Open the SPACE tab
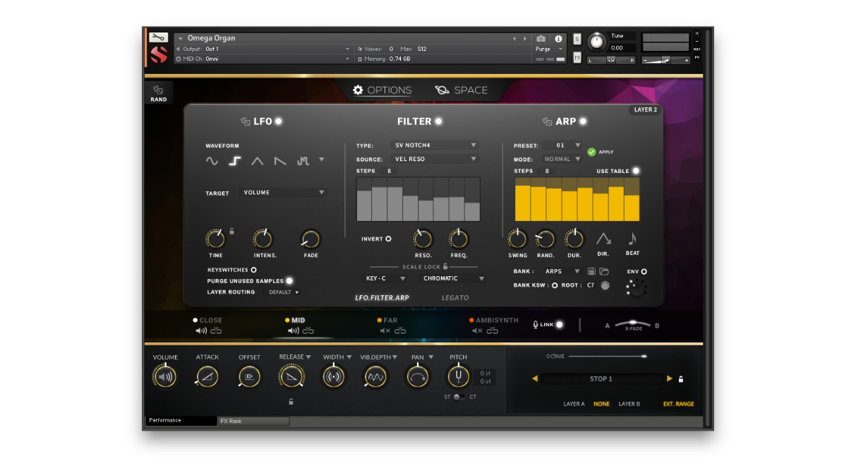 [462, 90]
